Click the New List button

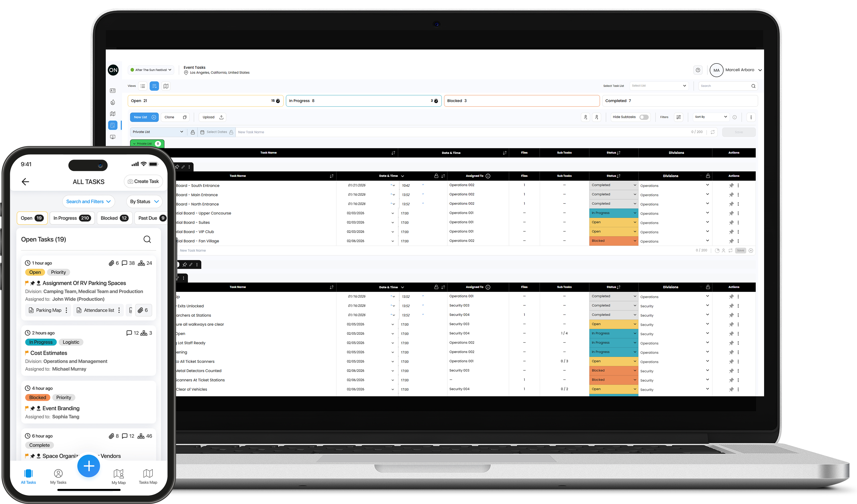click(x=144, y=117)
